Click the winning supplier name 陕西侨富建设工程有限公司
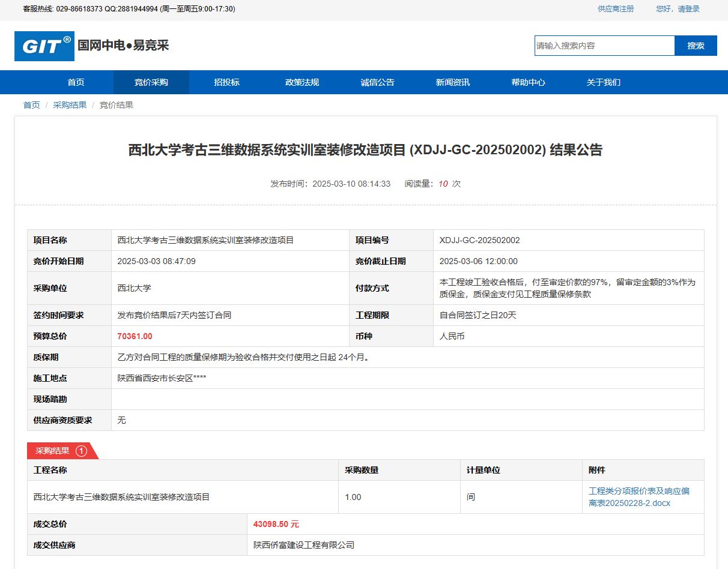The width and height of the screenshot is (728, 569). [303, 545]
